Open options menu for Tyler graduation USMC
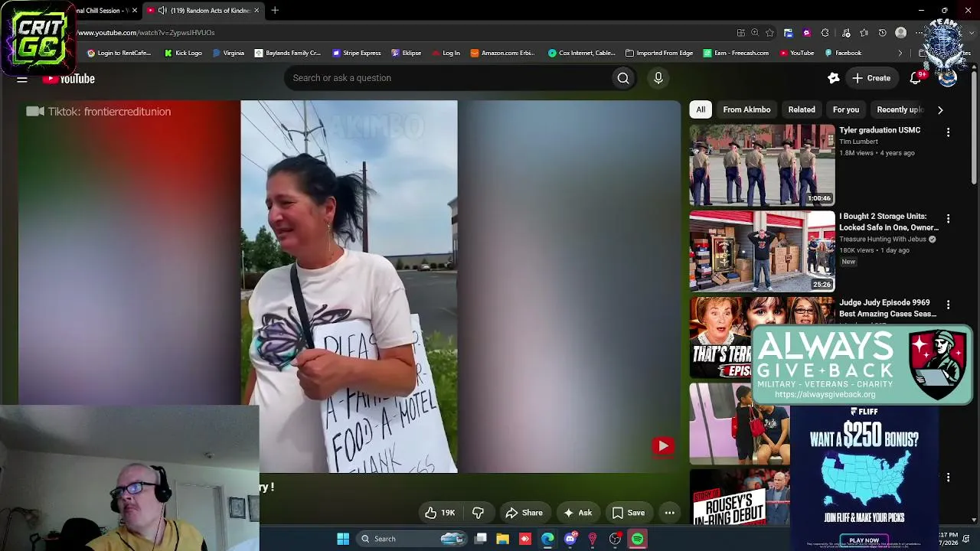 948,132
